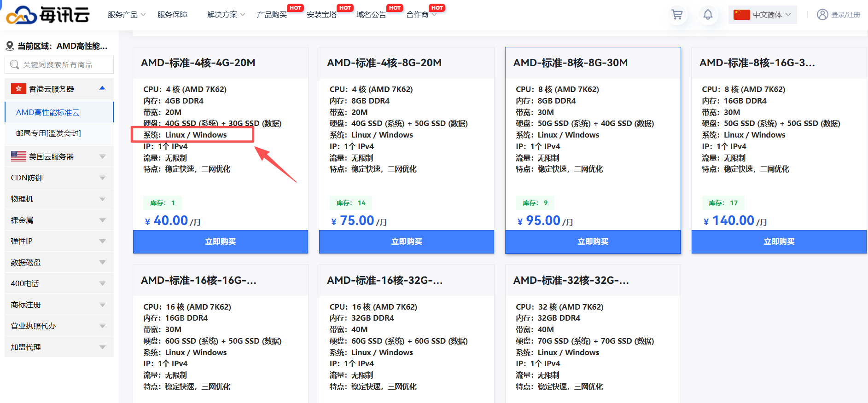Click the 登录/注册 link
This screenshot has height=403, width=868.
coord(845,15)
